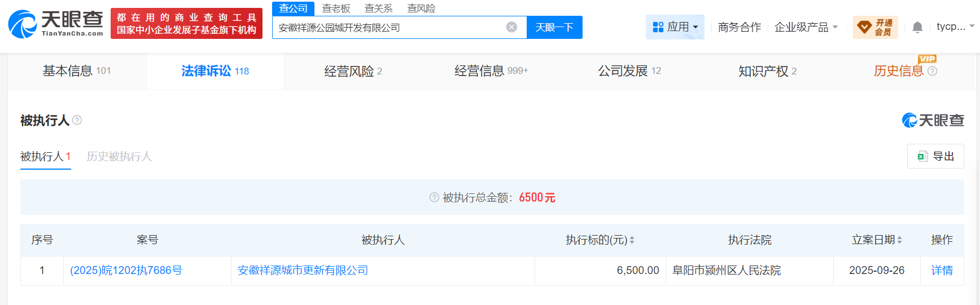This screenshot has height=305, width=980.
Task: Click the 执行法院 column header
Action: pyautogui.click(x=750, y=240)
